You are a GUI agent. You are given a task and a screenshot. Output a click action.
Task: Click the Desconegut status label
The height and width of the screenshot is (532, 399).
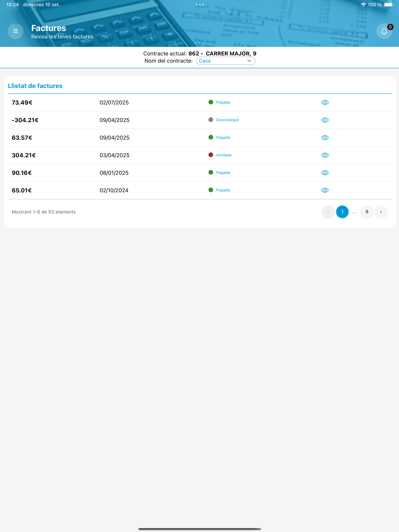tap(227, 120)
